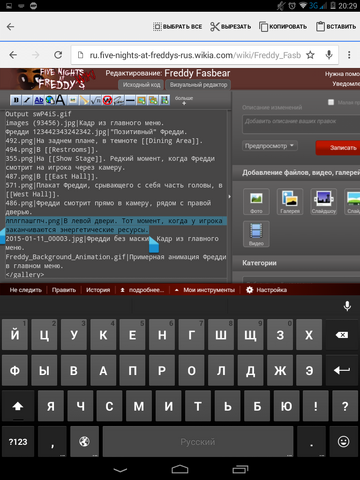Tap the action bar back arrow
The height and width of the screenshot is (480, 360).
pyautogui.click(x=11, y=27)
